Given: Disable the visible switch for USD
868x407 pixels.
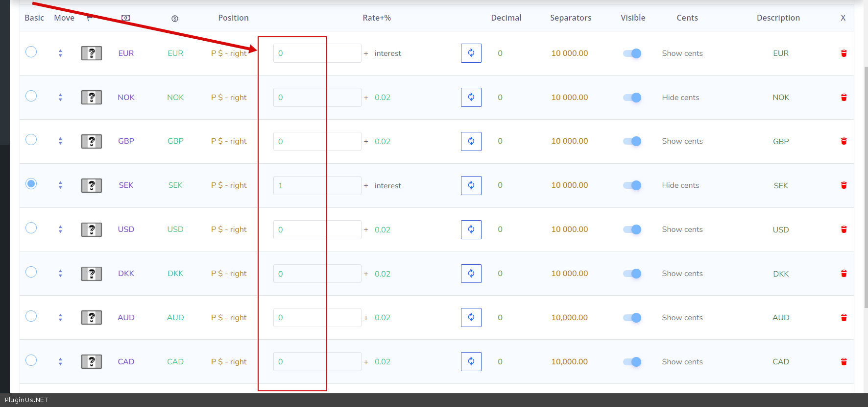Looking at the screenshot, I should pyautogui.click(x=632, y=229).
